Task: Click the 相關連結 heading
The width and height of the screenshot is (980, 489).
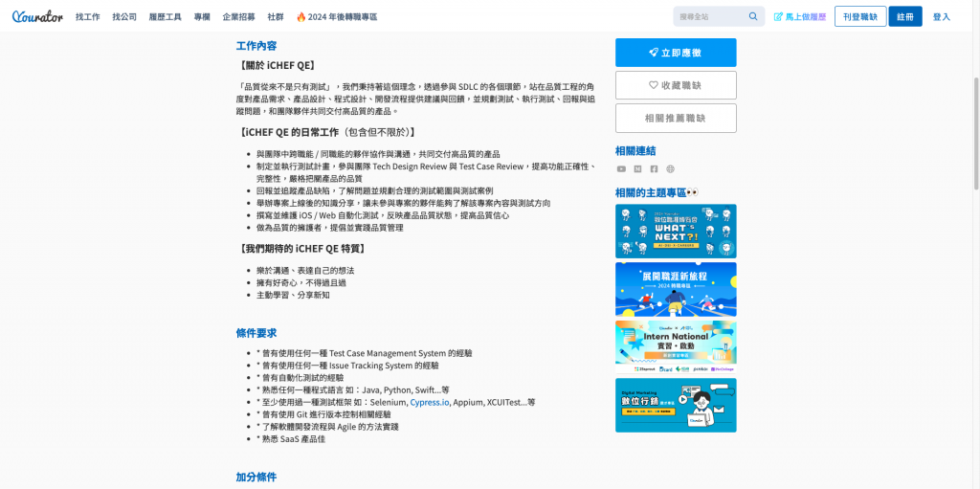Action: pyautogui.click(x=635, y=150)
